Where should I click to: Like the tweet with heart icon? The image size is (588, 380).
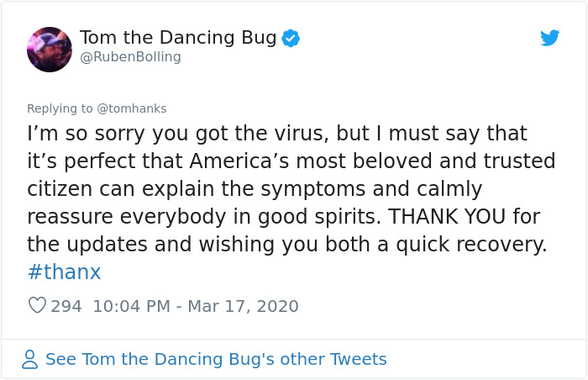point(37,306)
